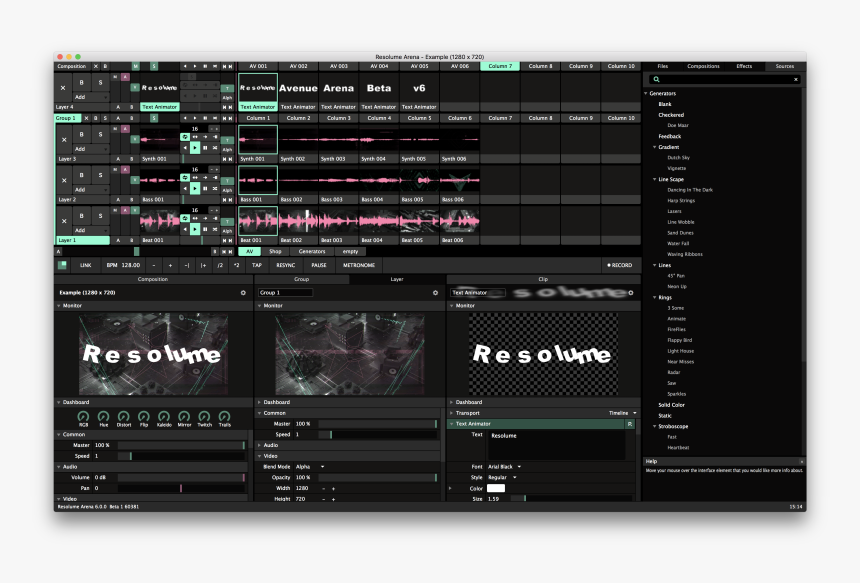Open the Add blend dropdown on Layer 4
Image resolution: width=860 pixels, height=583 pixels.
point(90,97)
